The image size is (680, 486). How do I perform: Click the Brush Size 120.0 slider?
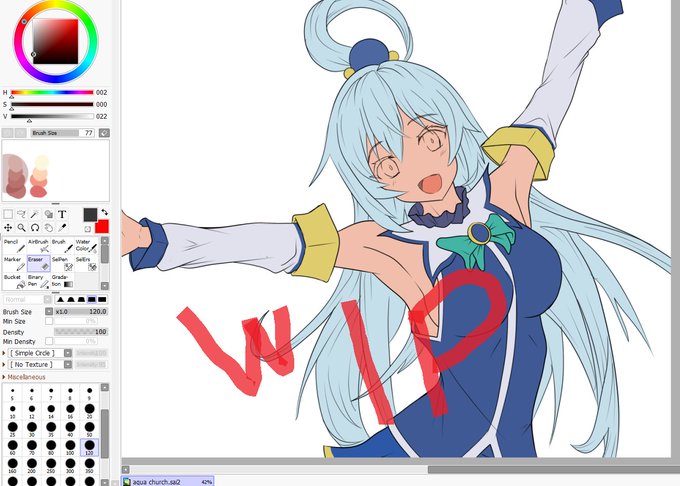(x=81, y=311)
